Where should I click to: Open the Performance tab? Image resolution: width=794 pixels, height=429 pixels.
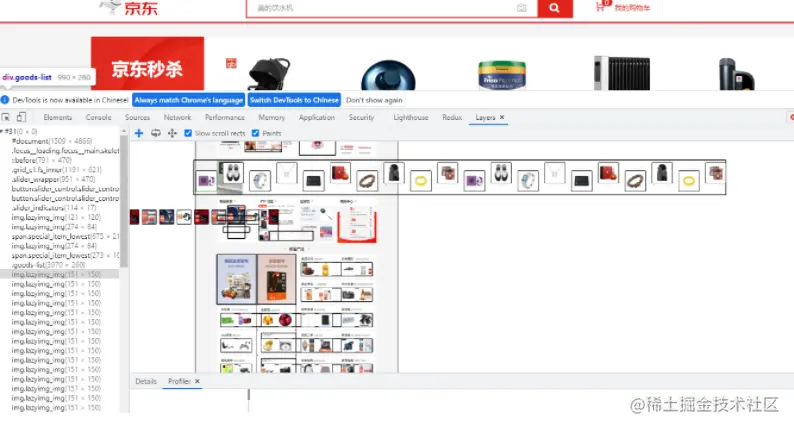(224, 117)
